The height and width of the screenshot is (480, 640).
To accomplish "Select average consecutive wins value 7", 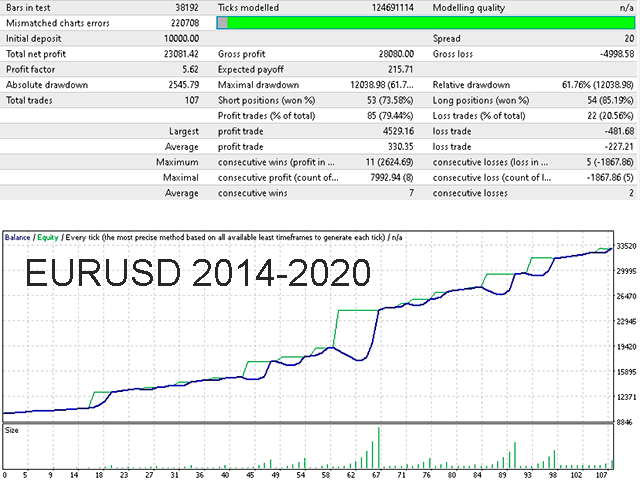I will tap(411, 193).
